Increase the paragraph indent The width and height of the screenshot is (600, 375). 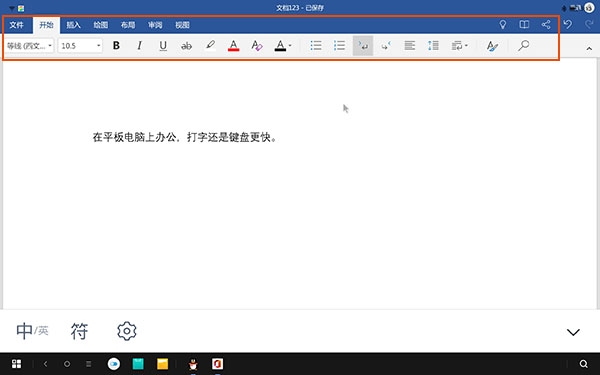pyautogui.click(x=386, y=46)
